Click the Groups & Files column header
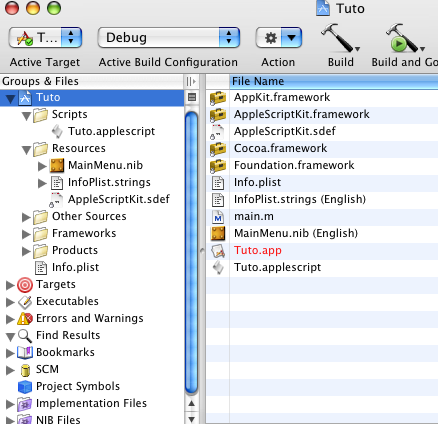This screenshot has width=438, height=424. point(92,81)
